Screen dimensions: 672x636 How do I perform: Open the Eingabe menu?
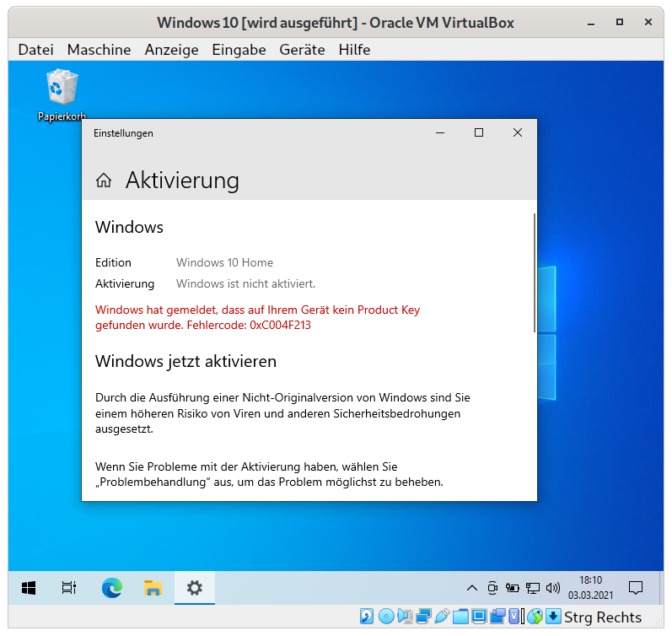point(239,50)
